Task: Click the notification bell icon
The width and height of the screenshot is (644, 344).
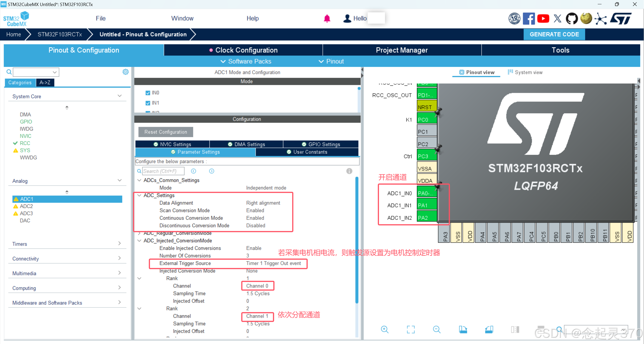Action: (327, 18)
